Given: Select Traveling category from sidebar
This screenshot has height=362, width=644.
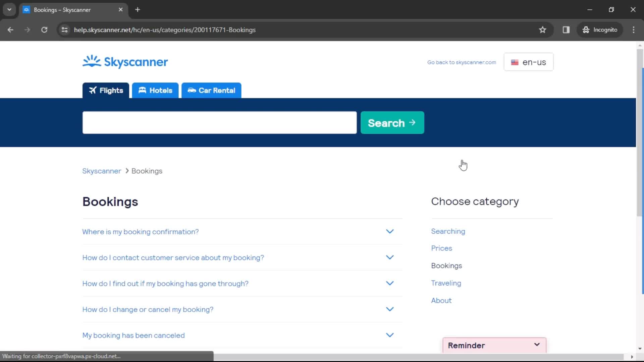Looking at the screenshot, I should pyautogui.click(x=446, y=283).
